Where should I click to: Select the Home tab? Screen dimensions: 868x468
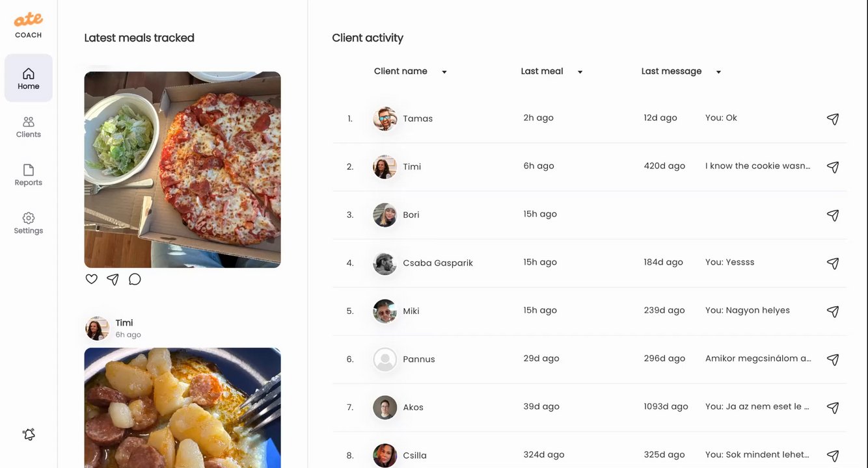coord(29,78)
